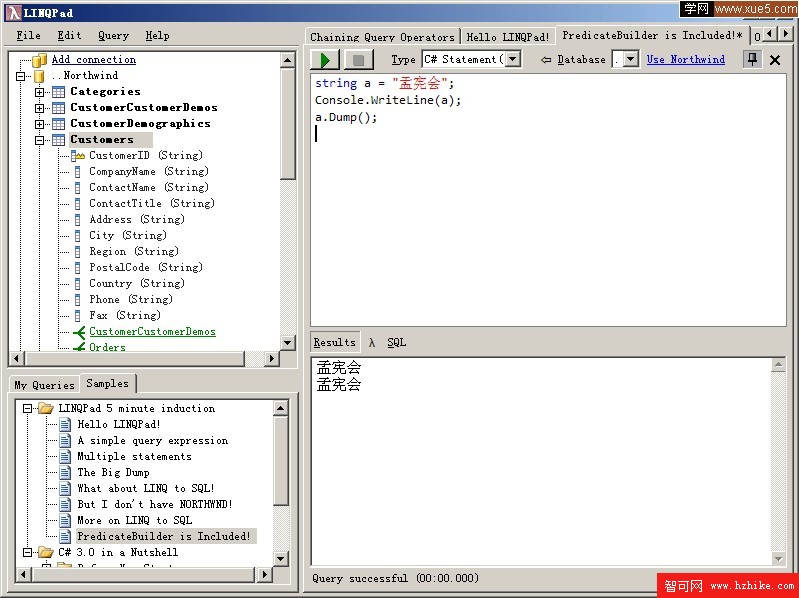Click the schema tree scroll down arrow

(x=288, y=343)
